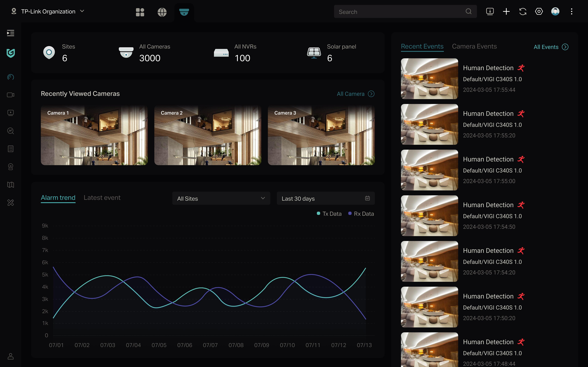This screenshot has height=367, width=588.
Task: Switch to the Camera Events tab
Action: pyautogui.click(x=474, y=46)
